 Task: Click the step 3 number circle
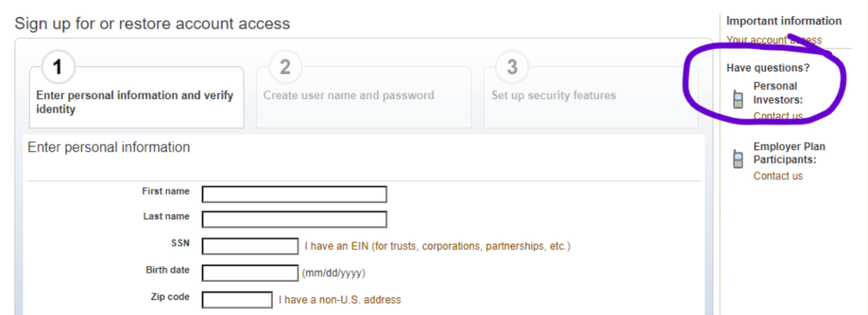[x=512, y=68]
